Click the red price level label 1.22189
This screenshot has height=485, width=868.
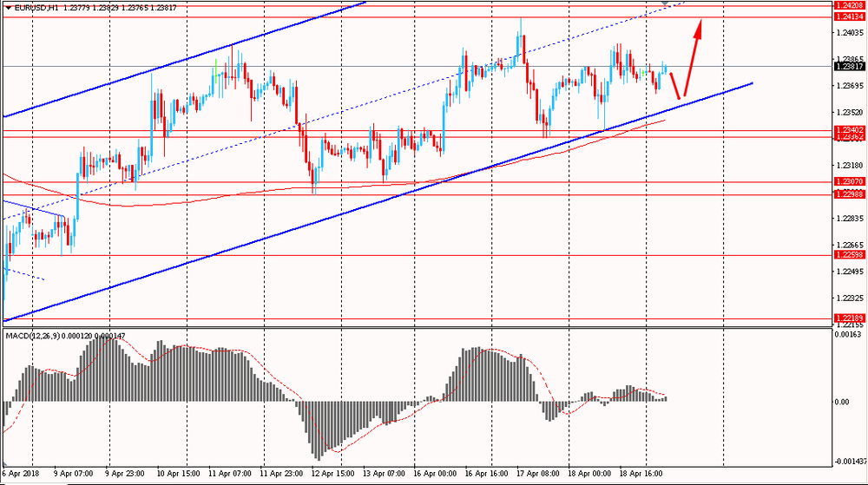(849, 318)
